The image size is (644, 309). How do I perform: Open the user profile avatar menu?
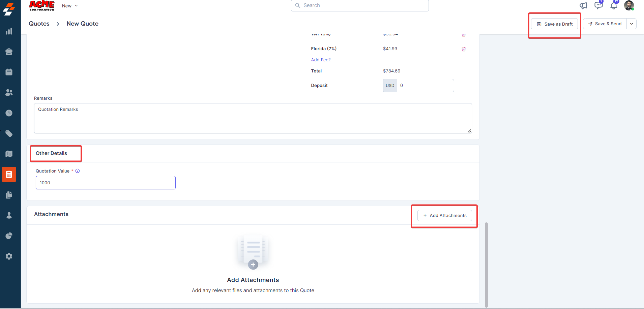tap(629, 5)
